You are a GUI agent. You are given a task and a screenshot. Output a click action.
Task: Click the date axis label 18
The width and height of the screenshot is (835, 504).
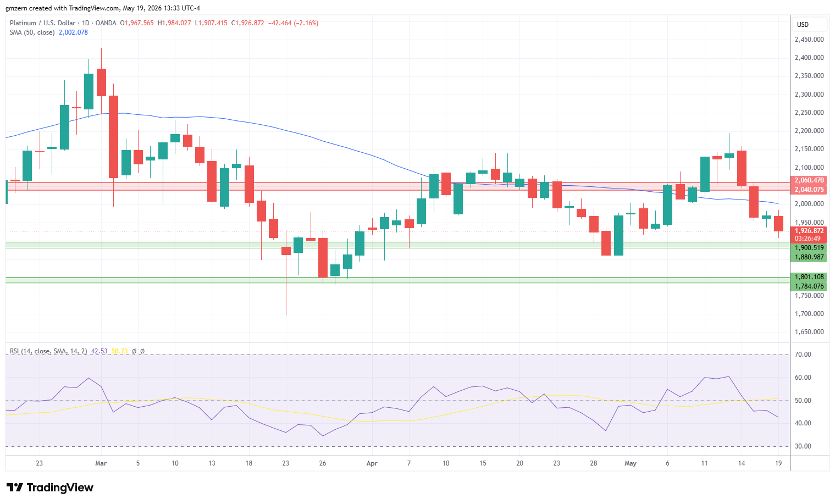(248, 463)
